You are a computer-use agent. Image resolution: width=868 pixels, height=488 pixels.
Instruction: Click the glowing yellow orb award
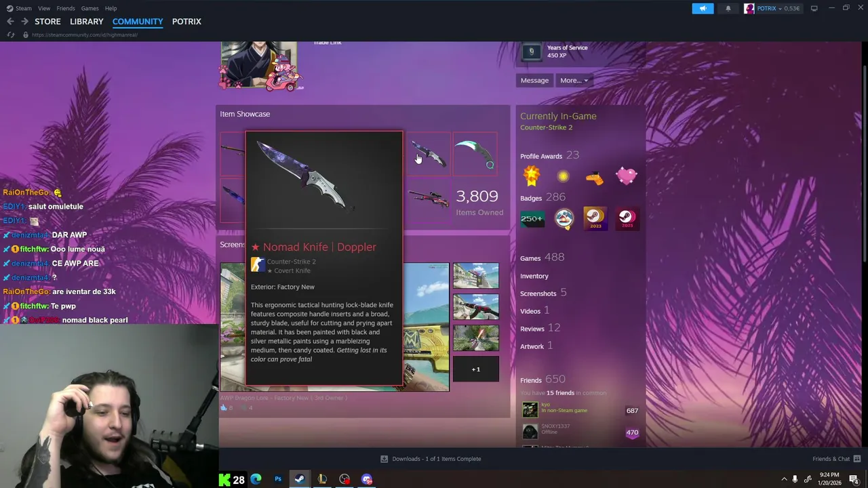point(563,176)
